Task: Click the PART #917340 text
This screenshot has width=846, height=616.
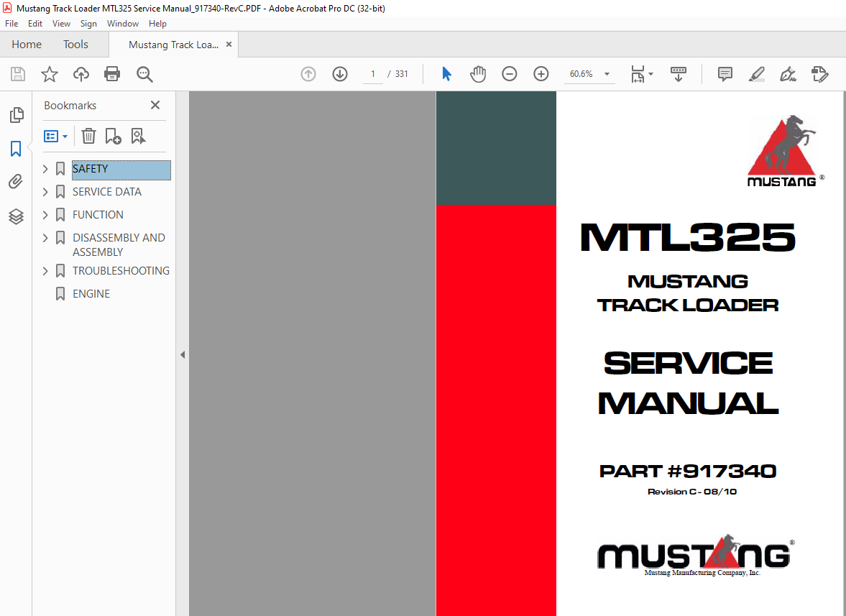Action: [x=688, y=471]
